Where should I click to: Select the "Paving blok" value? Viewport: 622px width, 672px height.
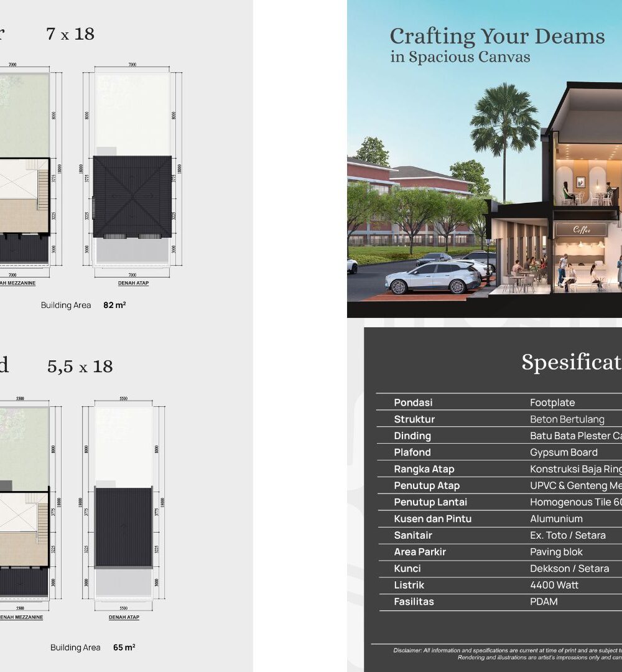556,552
